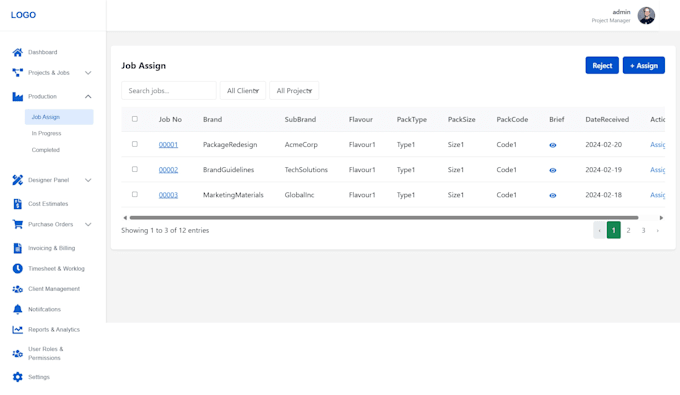Viewport: 680px width, 395px height.
Task: Click the Job No column header
Action: tap(170, 120)
